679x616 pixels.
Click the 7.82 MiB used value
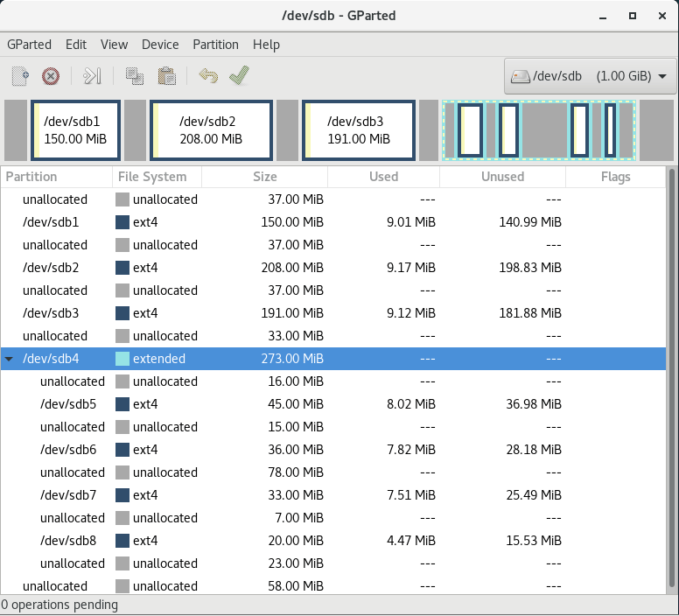411,450
